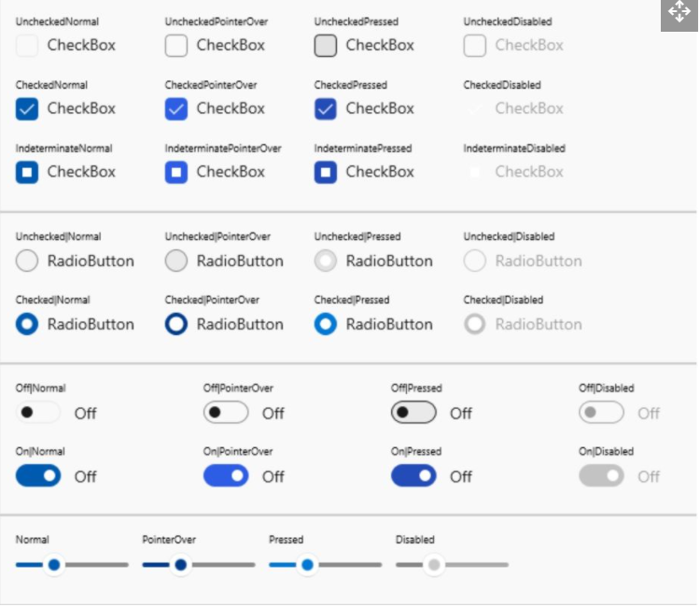Click the move arrows icon in top-right corner

[x=679, y=13]
